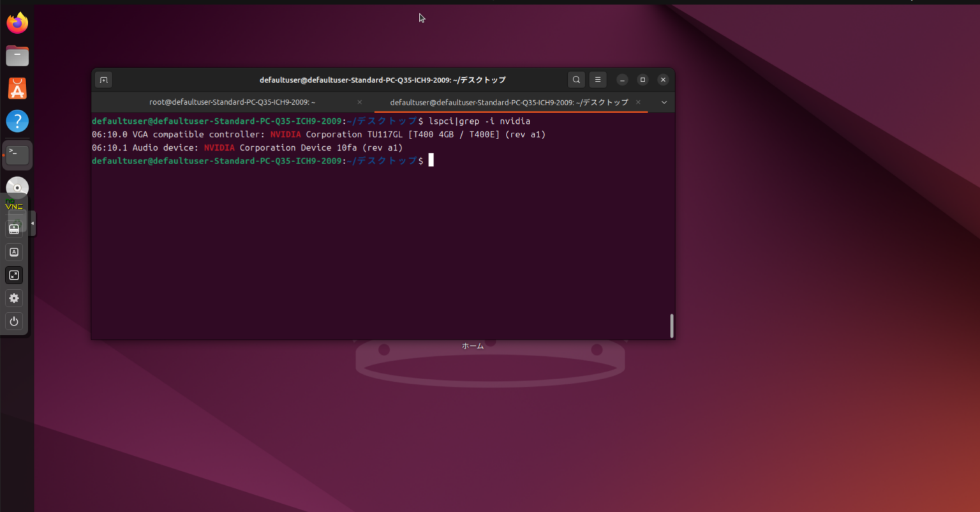Open the Help application from the dock
This screenshot has width=980, height=512.
tap(17, 120)
